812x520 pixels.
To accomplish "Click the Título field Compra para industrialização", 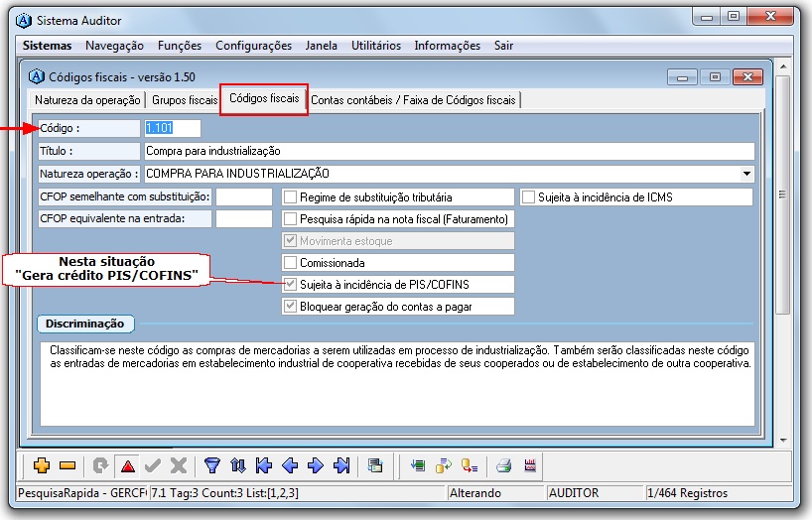I will [449, 151].
